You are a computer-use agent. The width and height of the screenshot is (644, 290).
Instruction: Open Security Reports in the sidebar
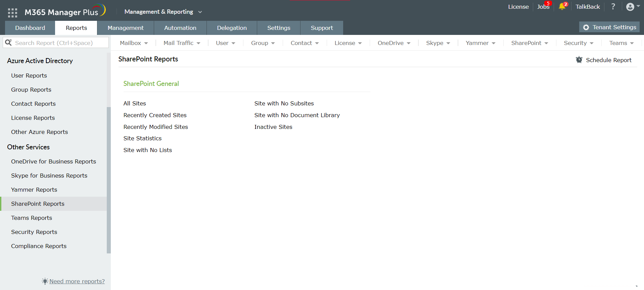point(34,232)
